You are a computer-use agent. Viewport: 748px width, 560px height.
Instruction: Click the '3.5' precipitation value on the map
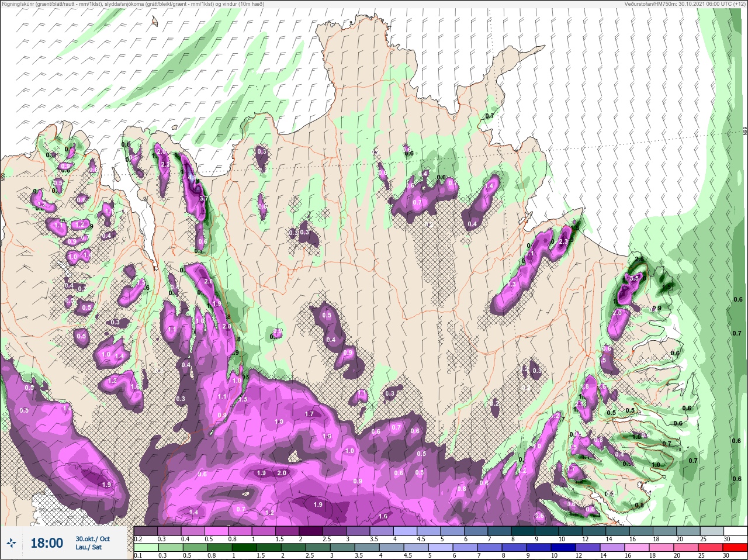(x=635, y=279)
